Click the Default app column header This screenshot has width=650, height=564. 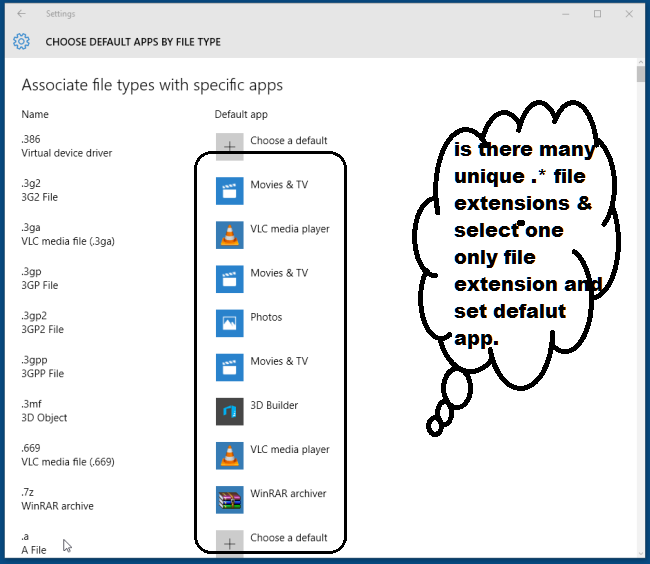click(241, 114)
